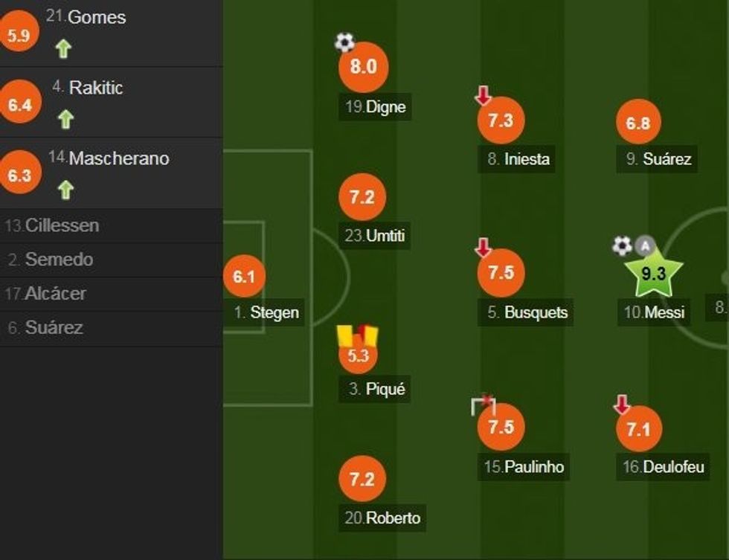The width and height of the screenshot is (729, 560).
Task: Click Umtiti's 7.2 rating circle
Action: [362, 198]
